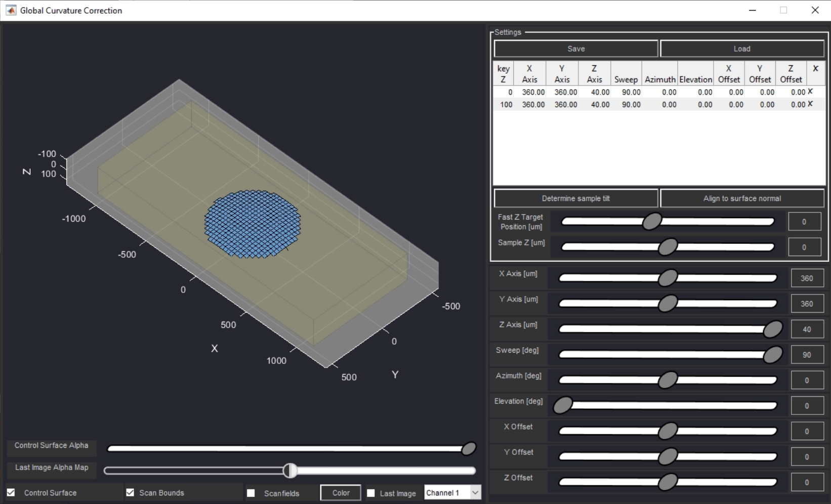The image size is (831, 504).
Task: Delete the key Z 100 row
Action: [x=810, y=104]
